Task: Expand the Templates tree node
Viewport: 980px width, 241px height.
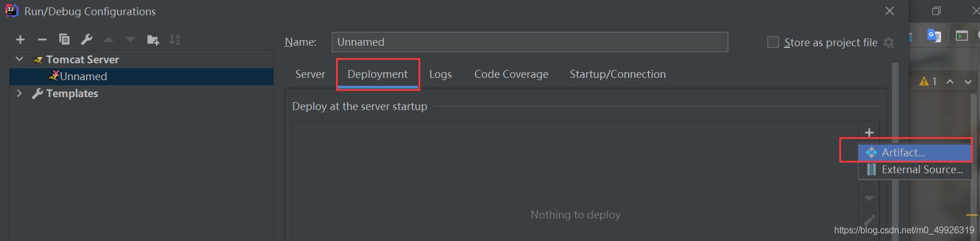Action: point(20,93)
